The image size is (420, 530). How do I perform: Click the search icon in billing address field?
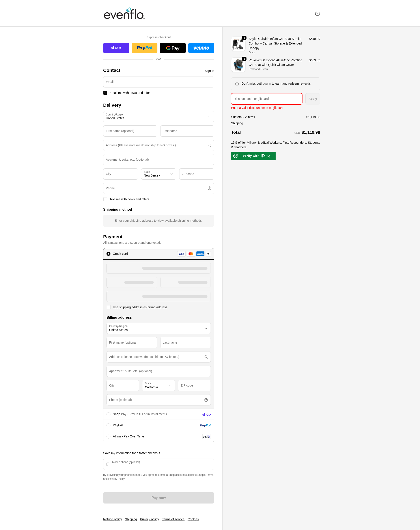206,357
